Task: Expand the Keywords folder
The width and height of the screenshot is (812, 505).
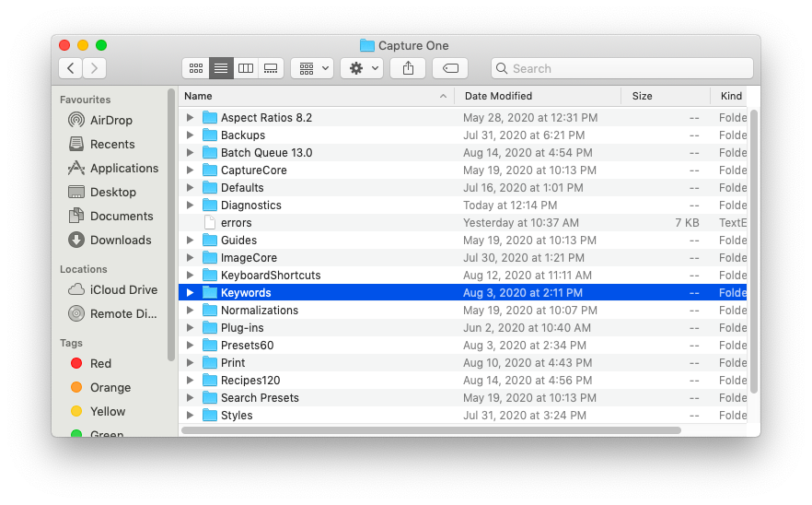Action: coord(190,293)
